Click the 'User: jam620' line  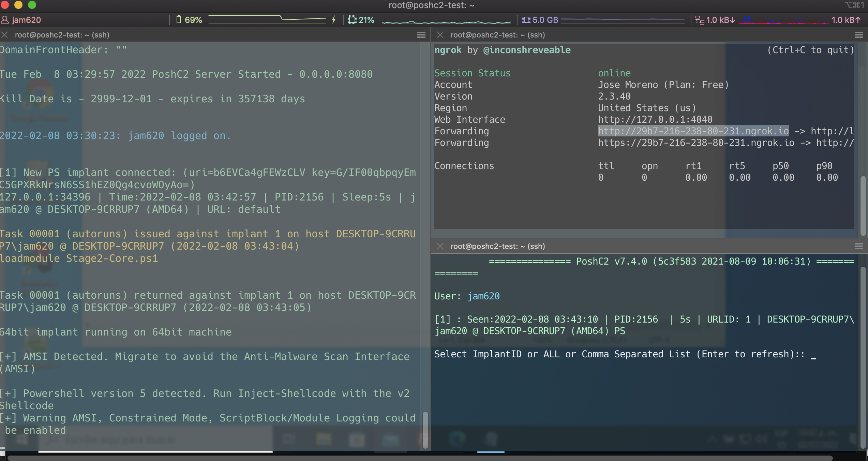(467, 296)
